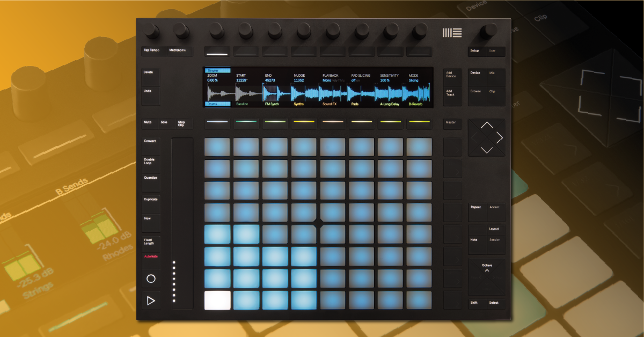
Task: Switch to Note mode
Action: click(x=478, y=245)
